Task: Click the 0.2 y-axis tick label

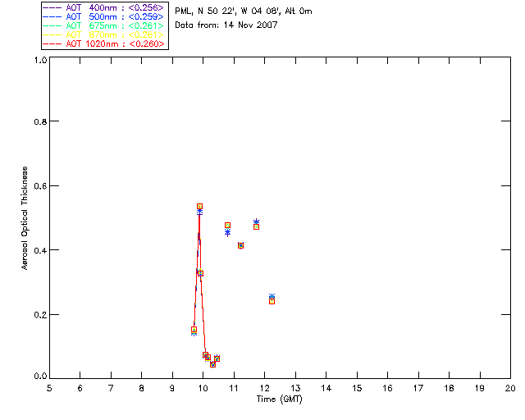Action: point(40,315)
